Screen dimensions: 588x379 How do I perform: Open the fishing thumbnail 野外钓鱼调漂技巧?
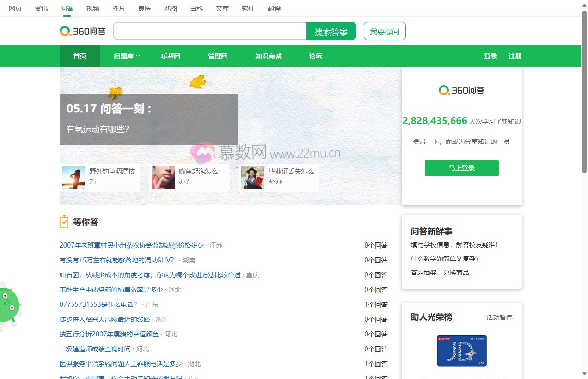pyautogui.click(x=73, y=178)
